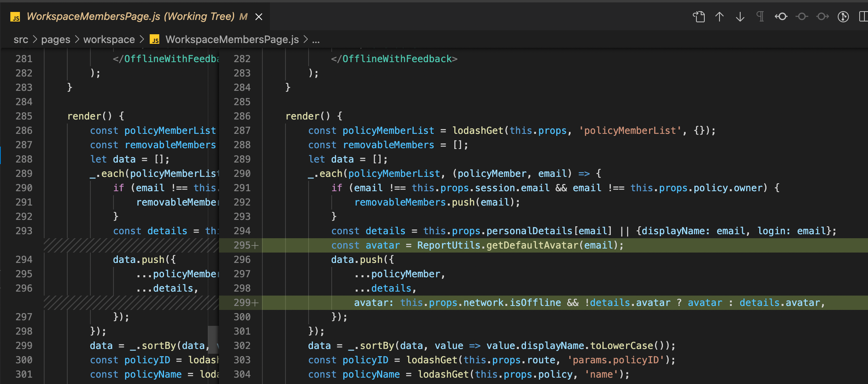Open the 'pages' breadcrumb
This screenshot has width=868, height=384.
[x=56, y=39]
